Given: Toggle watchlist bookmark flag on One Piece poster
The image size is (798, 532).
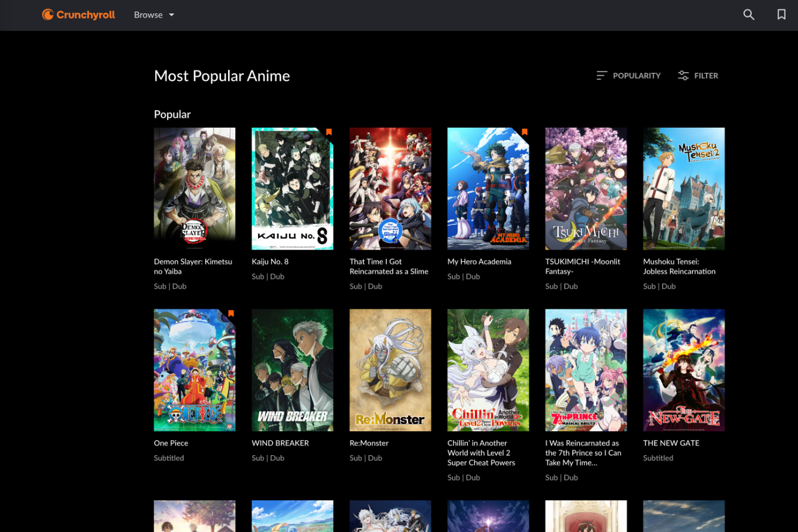Looking at the screenshot, I should [x=231, y=313].
